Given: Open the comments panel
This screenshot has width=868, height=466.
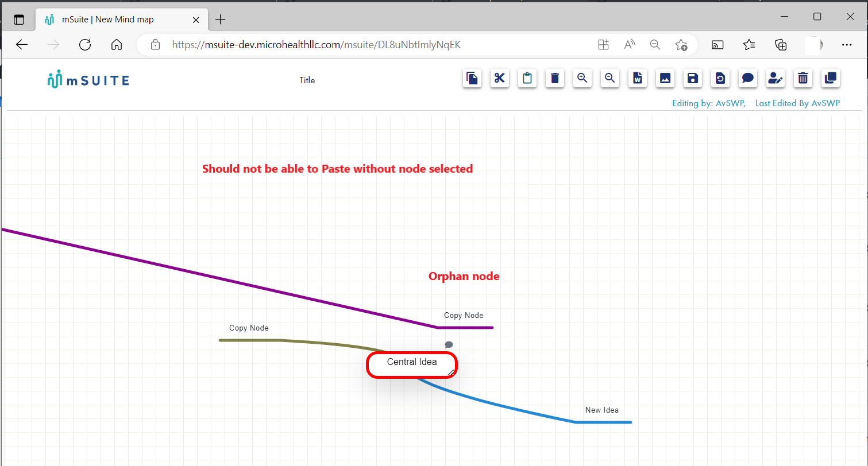Looking at the screenshot, I should tap(748, 79).
